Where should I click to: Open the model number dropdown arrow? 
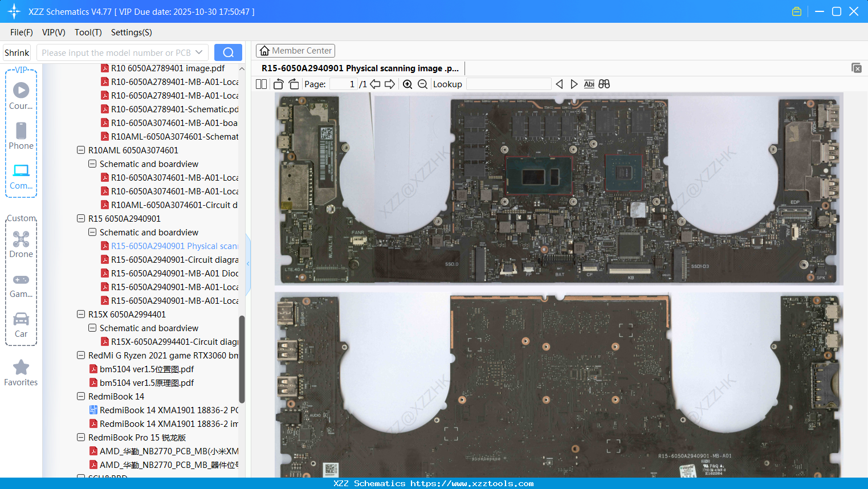coord(199,52)
